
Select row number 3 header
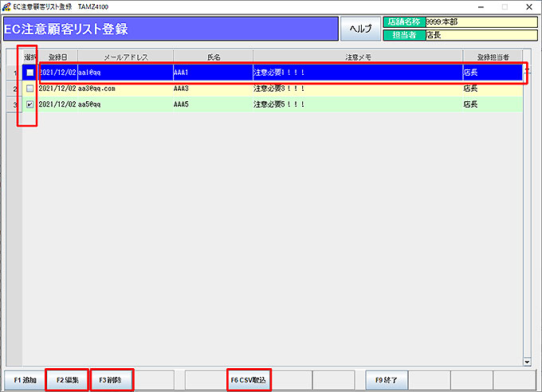[14, 104]
